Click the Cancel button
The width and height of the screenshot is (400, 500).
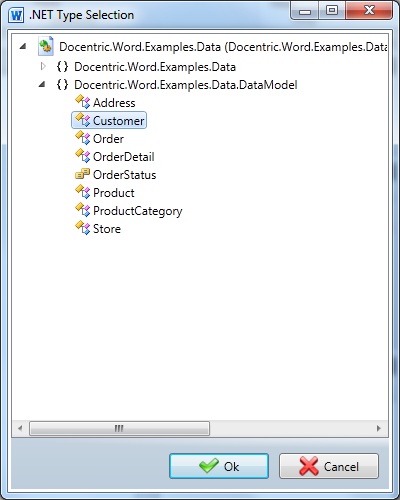coord(329,466)
